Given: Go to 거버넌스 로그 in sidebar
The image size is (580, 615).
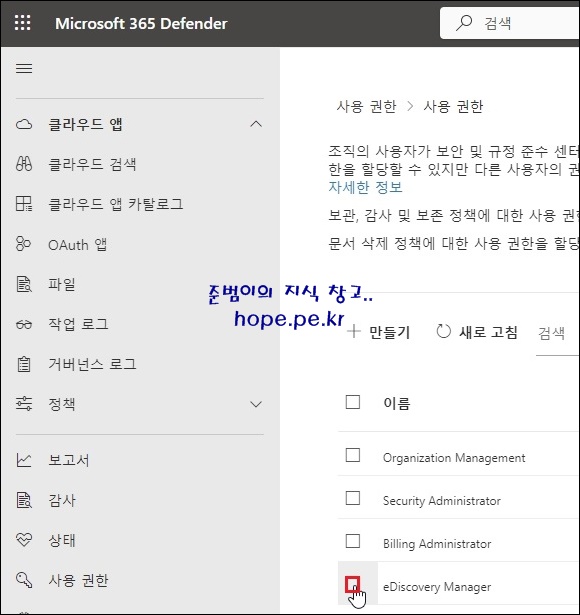Looking at the screenshot, I should coord(92,364).
